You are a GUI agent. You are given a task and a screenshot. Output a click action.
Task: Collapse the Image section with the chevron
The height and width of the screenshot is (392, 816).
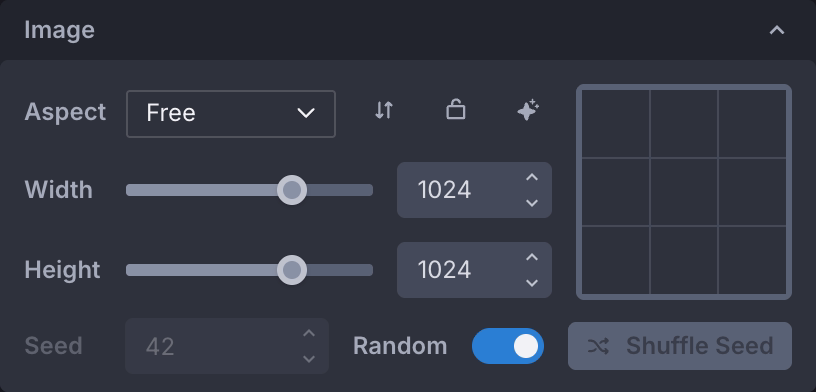[x=777, y=30]
